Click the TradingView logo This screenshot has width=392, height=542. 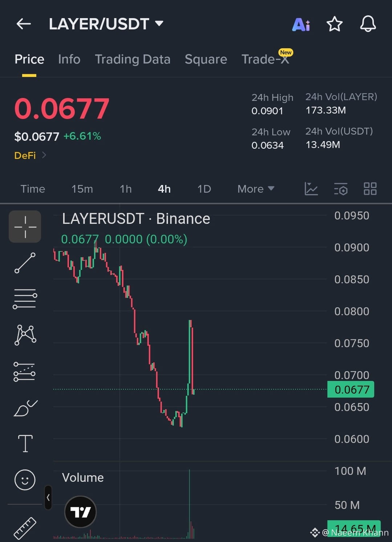coord(81,512)
